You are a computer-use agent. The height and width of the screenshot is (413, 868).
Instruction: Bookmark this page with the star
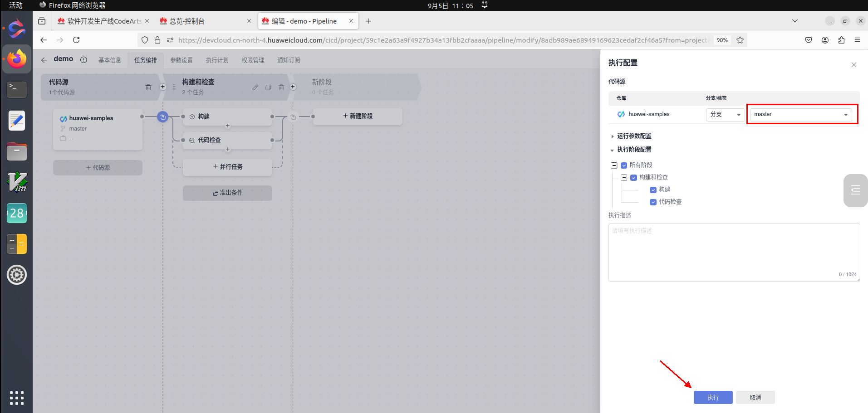tap(740, 40)
